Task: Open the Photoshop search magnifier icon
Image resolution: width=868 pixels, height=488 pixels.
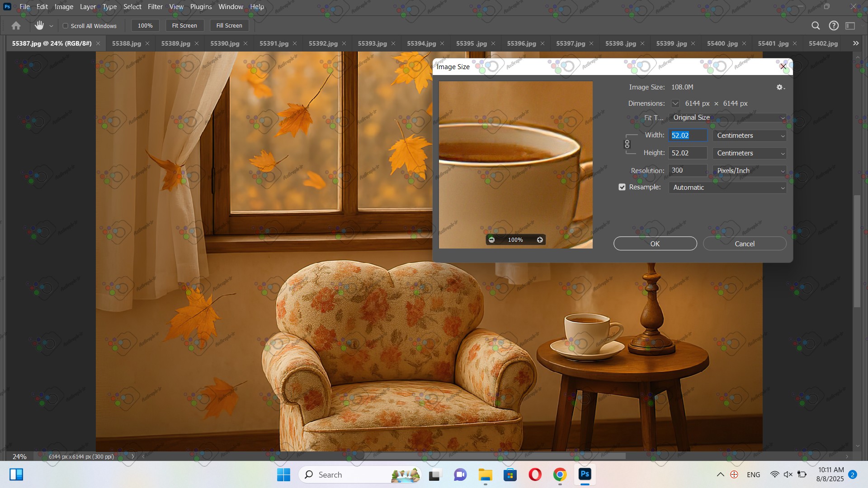Action: click(816, 26)
